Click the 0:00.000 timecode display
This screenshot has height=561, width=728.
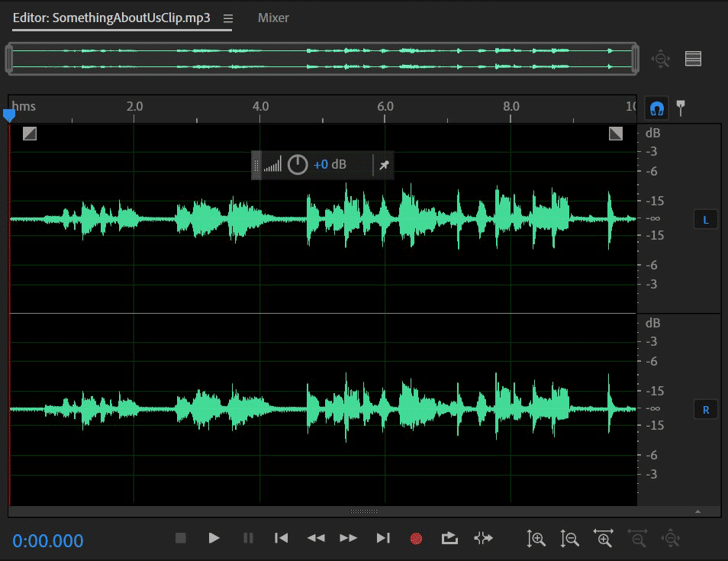[48, 541]
